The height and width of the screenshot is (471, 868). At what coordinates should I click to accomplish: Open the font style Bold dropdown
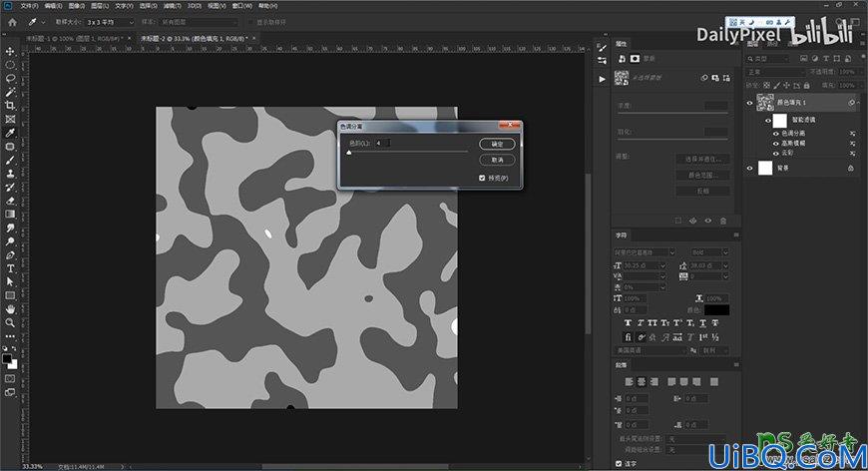tap(709, 252)
